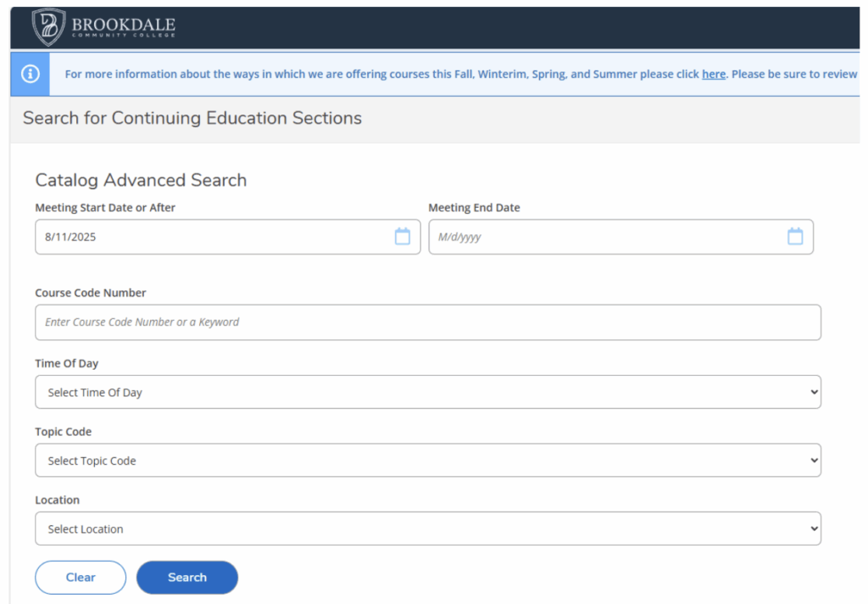Viewport: 868px width, 604px height.
Task: Follow the "here" link in the banner
Action: (714, 75)
